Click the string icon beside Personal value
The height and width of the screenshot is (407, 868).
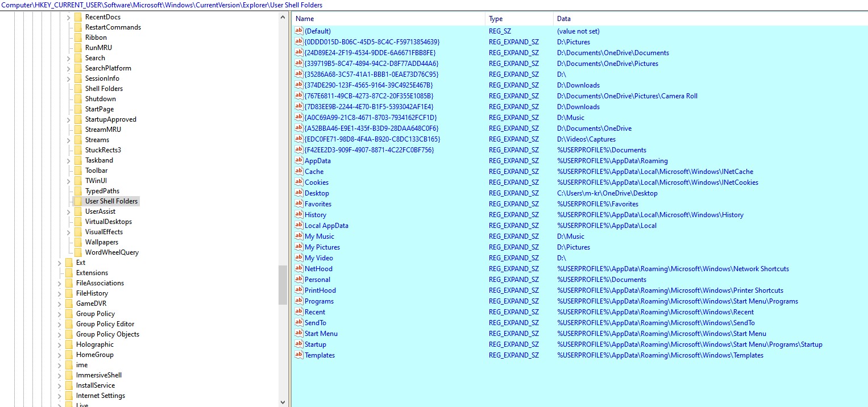(x=299, y=280)
